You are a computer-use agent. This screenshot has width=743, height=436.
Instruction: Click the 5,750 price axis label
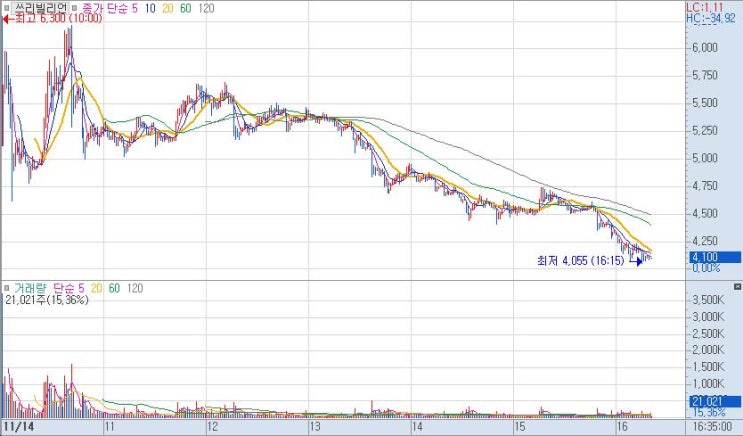pyautogui.click(x=705, y=75)
